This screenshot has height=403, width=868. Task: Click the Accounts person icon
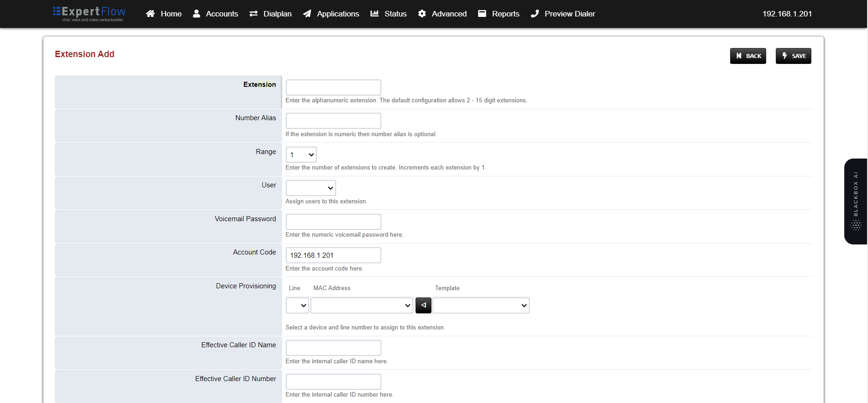(196, 14)
